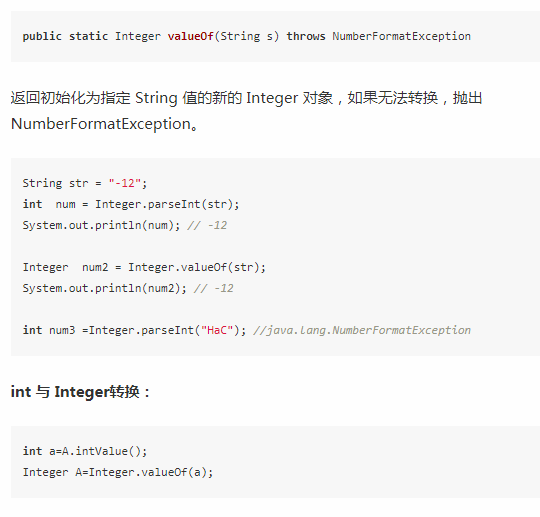Click NumberFormatException in the method signature
Viewport: 540px width, 517px height.
click(401, 36)
